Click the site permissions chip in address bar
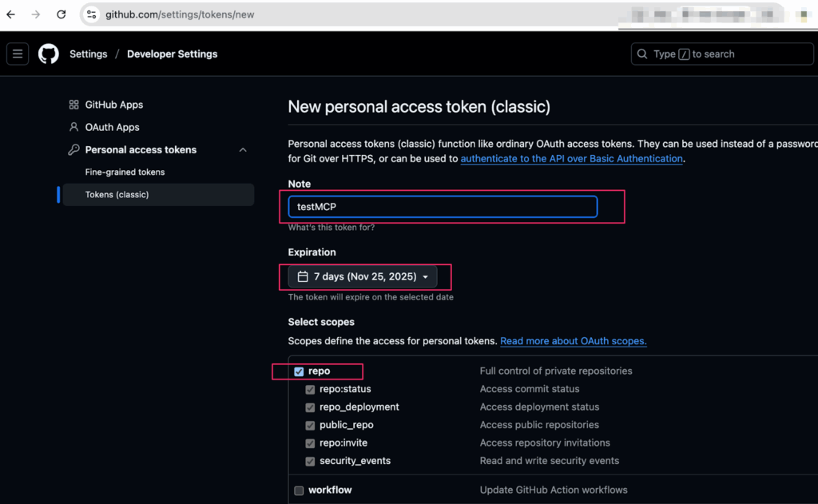The width and height of the screenshot is (818, 504). click(91, 14)
